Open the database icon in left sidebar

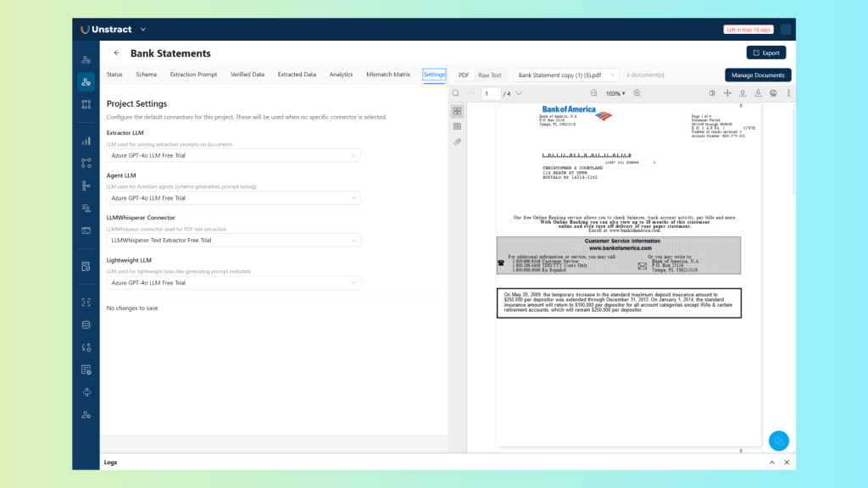86,324
